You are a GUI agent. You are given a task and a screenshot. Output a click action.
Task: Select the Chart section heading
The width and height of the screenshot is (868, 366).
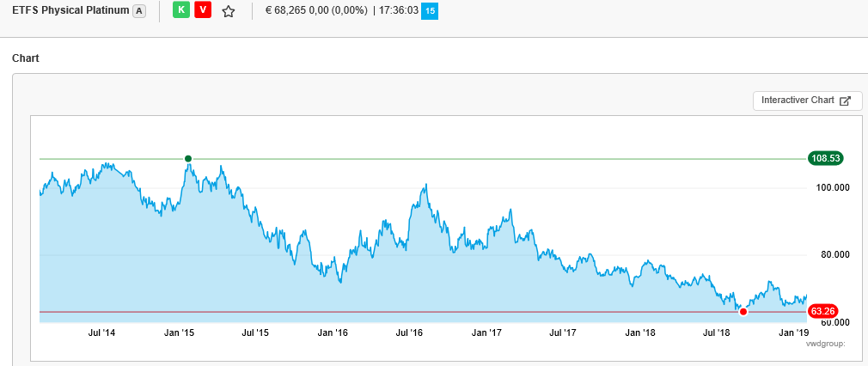26,58
